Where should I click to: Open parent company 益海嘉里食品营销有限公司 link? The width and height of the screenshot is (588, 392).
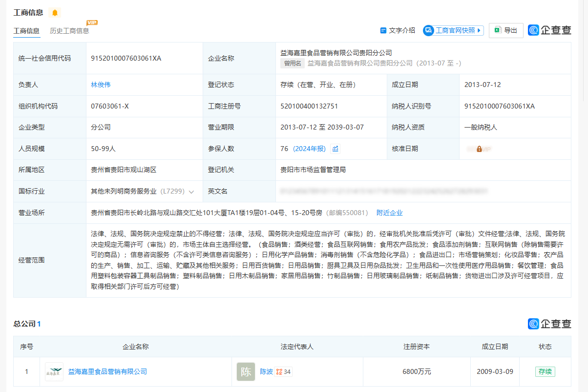point(107,371)
